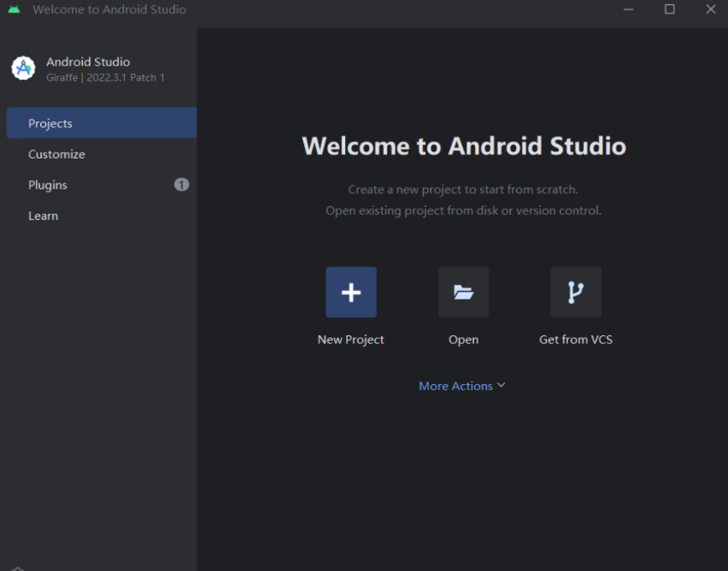Click the More Actions chevron arrow
Viewport: 728px width, 571px height.
pos(501,385)
